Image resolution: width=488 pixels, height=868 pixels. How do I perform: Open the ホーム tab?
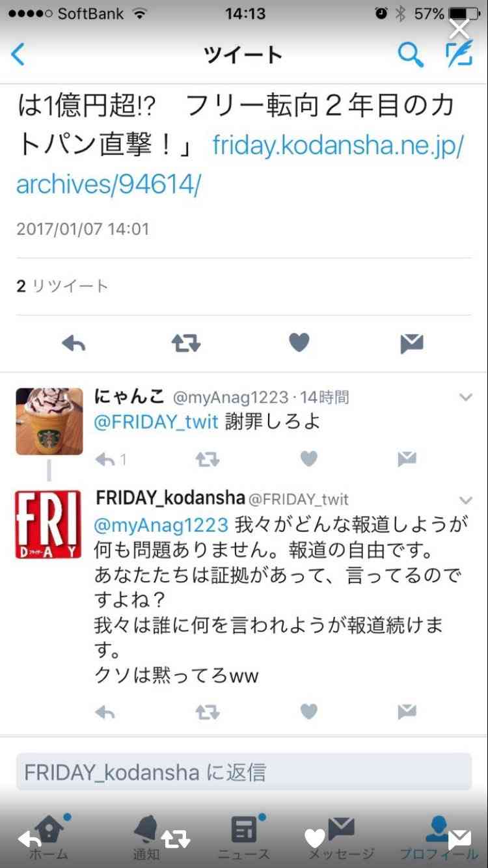tap(49, 837)
